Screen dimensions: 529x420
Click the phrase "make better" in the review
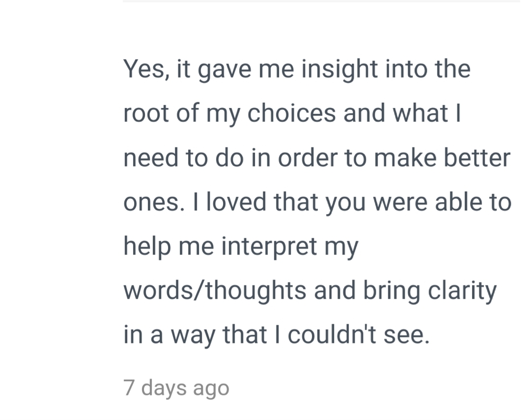pos(442,158)
